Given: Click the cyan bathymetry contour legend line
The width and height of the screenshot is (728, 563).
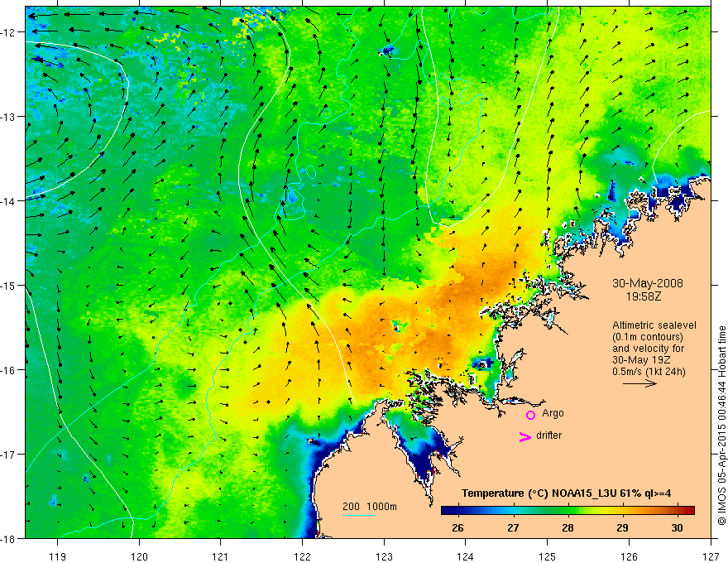Looking at the screenshot, I should 359,515.
